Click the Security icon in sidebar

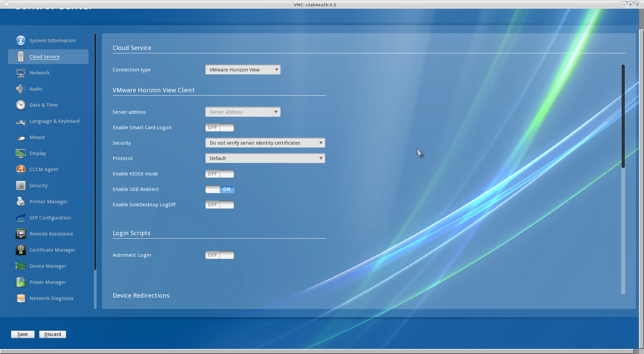(x=21, y=186)
